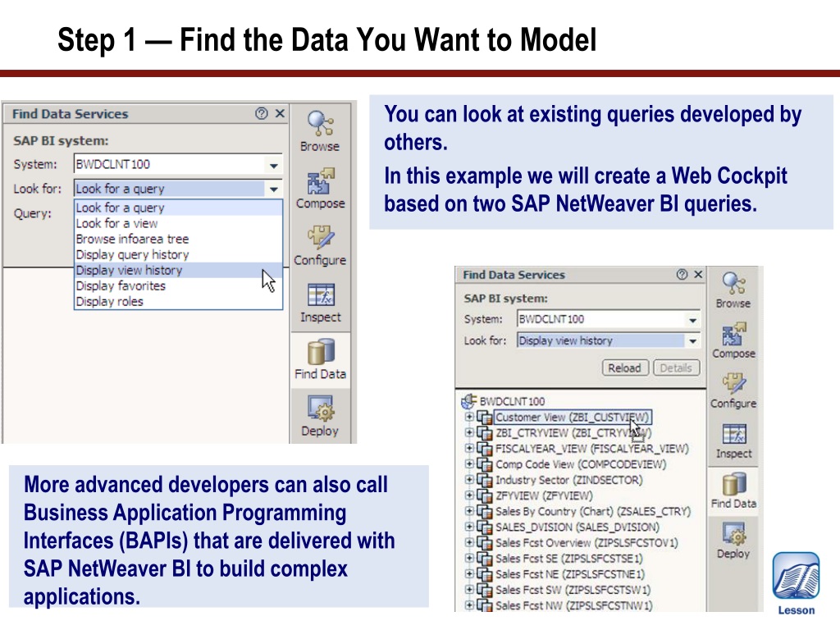Choose Display query history from the list
The height and width of the screenshot is (630, 840).
point(178,254)
